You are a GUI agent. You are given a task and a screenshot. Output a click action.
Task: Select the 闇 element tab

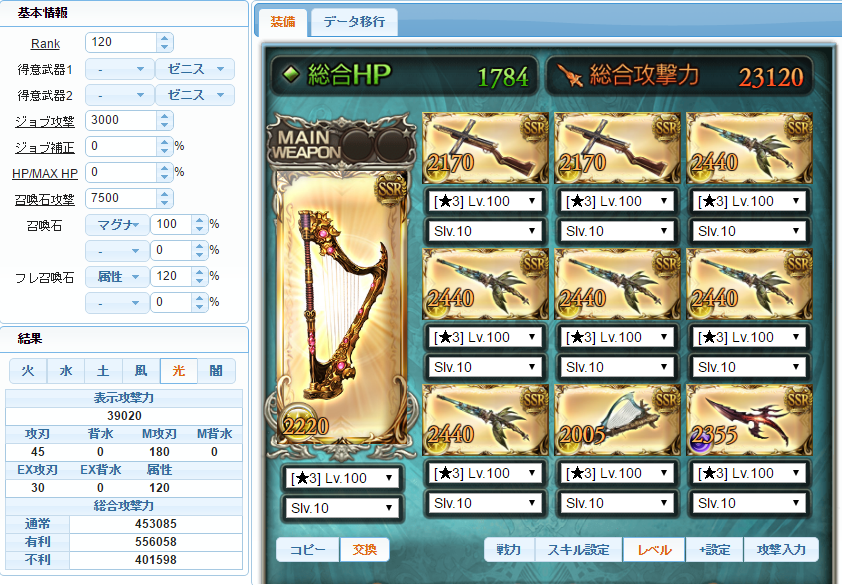216,371
